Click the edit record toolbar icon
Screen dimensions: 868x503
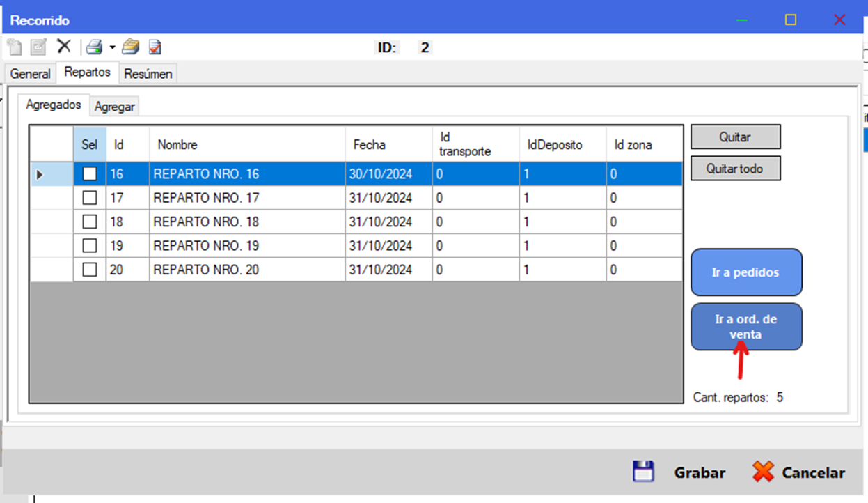click(x=38, y=47)
